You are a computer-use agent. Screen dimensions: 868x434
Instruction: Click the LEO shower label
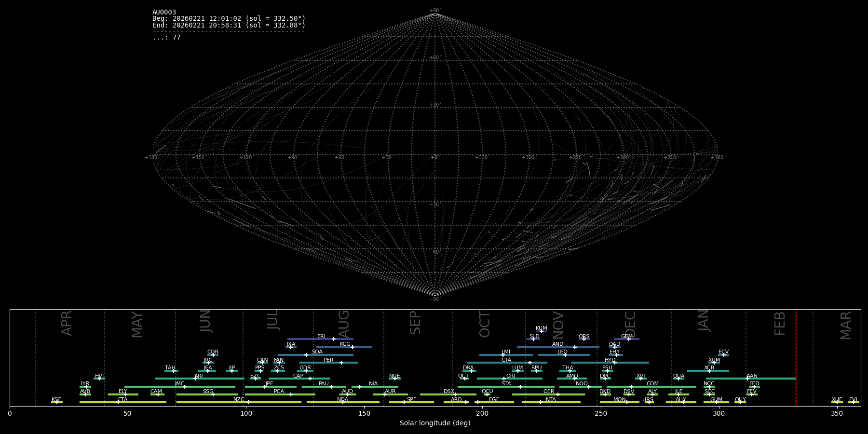(x=562, y=352)
